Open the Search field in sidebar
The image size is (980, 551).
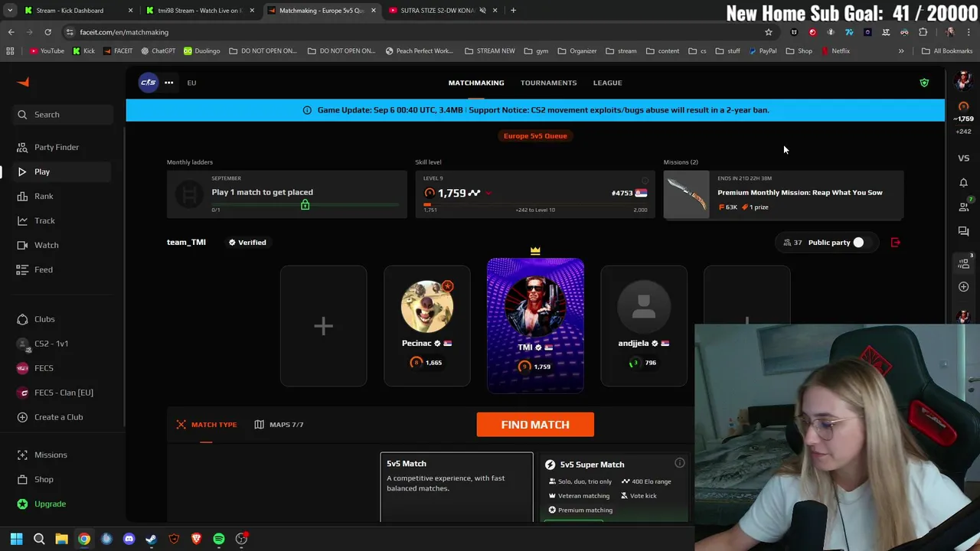pos(61,115)
